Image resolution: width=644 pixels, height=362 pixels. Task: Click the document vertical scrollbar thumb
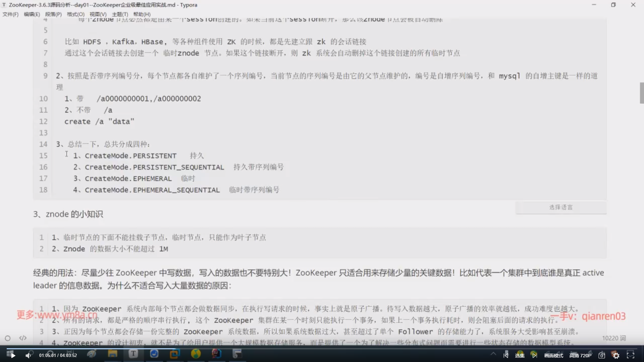coord(642,93)
